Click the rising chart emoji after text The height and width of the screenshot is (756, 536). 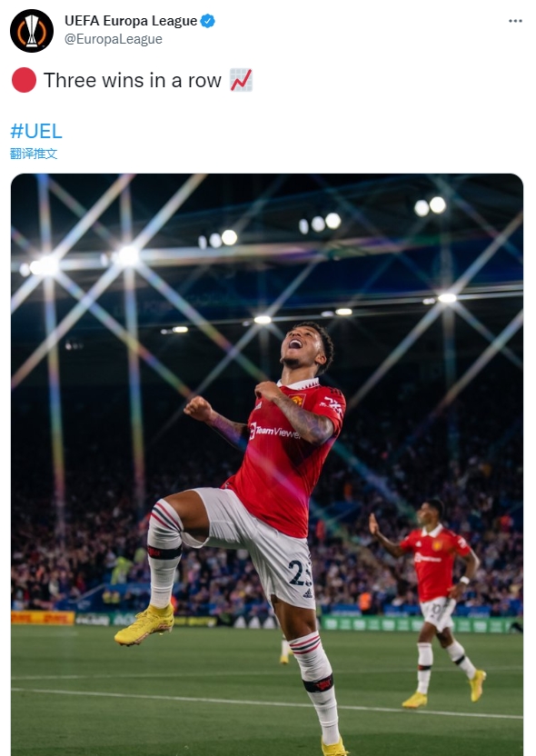pyautogui.click(x=241, y=80)
